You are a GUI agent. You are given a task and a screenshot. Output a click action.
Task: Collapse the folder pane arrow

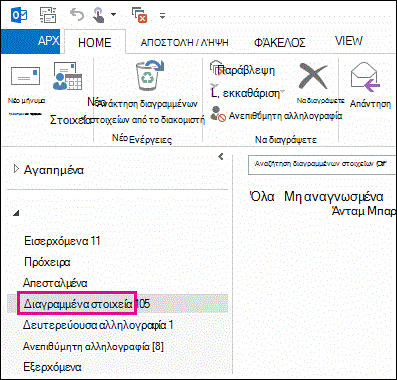(221, 156)
